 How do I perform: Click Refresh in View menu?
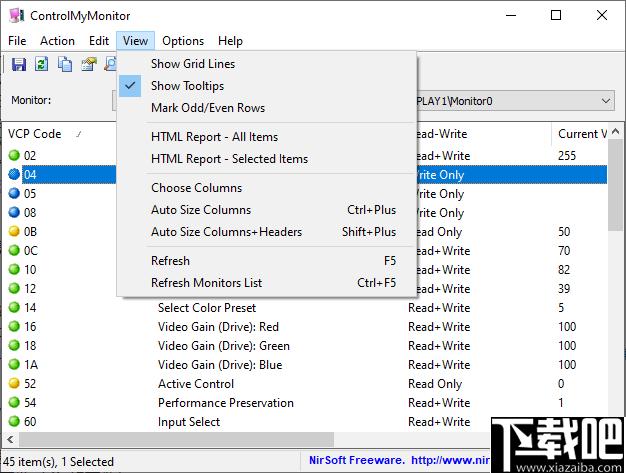(x=267, y=261)
